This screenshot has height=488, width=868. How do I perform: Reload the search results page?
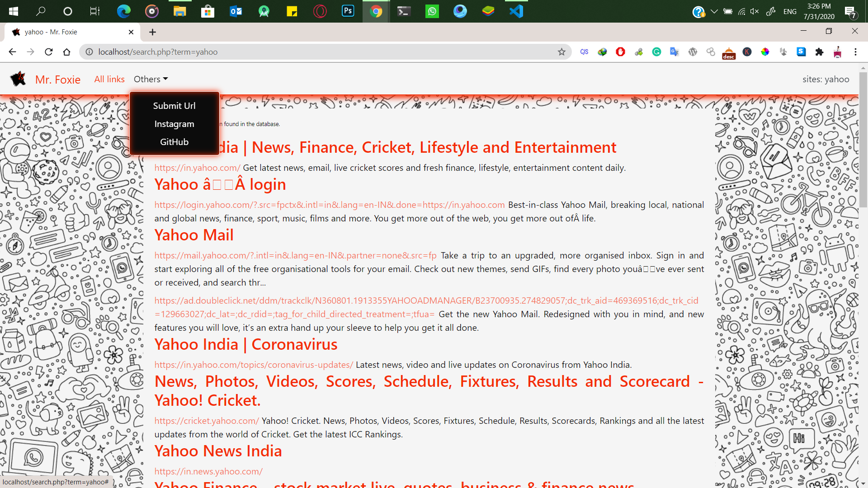pyautogui.click(x=49, y=52)
